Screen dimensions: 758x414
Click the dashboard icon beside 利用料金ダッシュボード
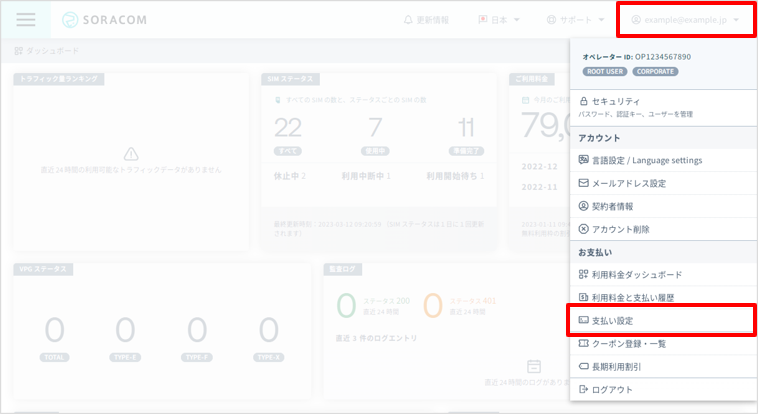coord(583,274)
